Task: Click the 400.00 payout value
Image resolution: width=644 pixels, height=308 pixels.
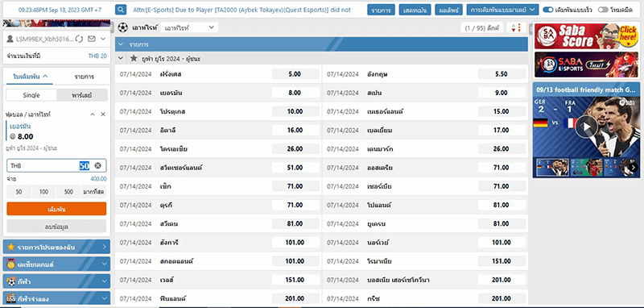Action: pos(98,179)
